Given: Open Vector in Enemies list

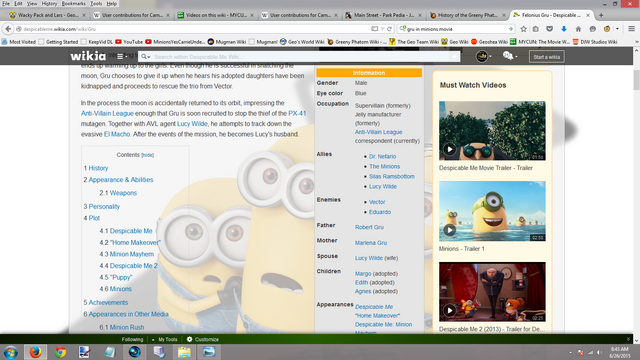Looking at the screenshot, I should 377,202.
